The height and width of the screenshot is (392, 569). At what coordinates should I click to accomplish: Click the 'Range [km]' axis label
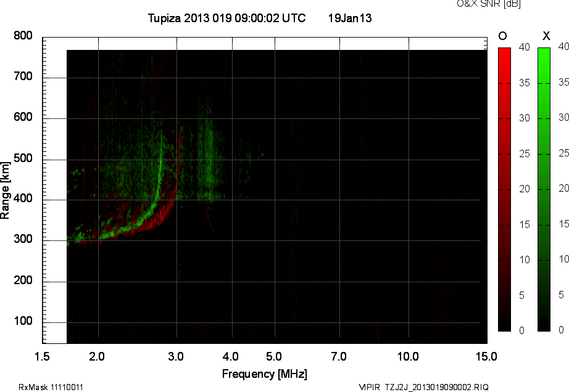pos(5,190)
